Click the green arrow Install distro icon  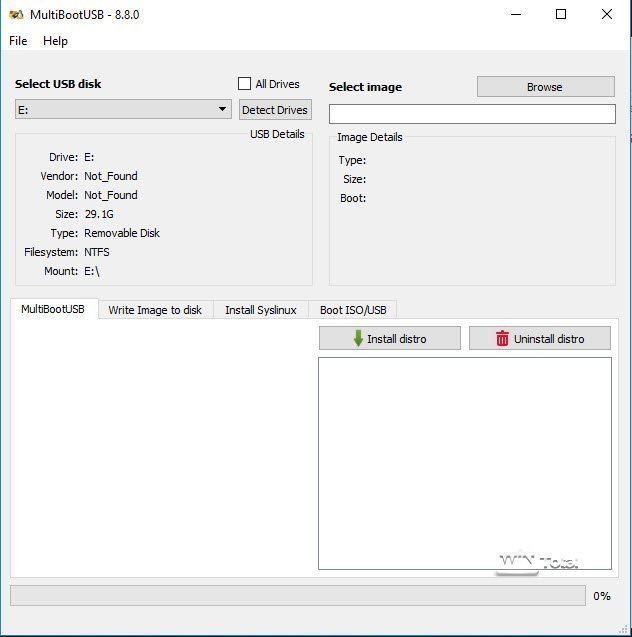coord(358,338)
